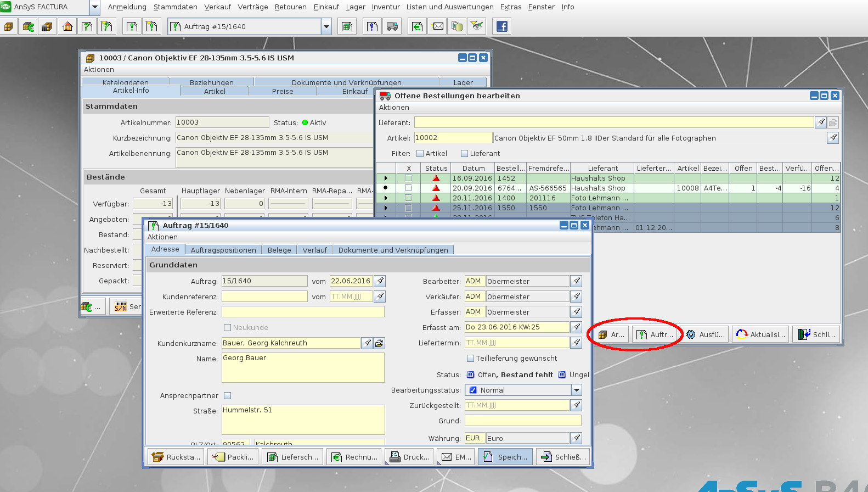Click the envelope mail toolbar icon

(438, 26)
